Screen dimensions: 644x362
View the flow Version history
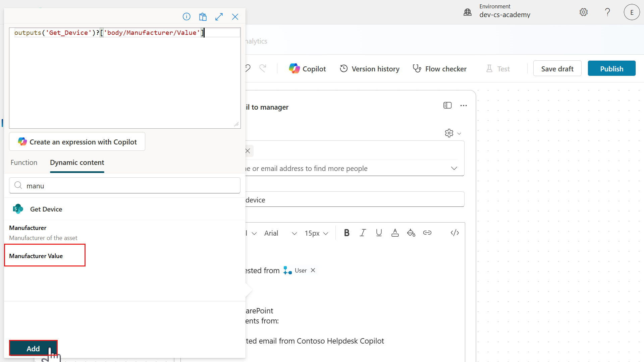pos(369,68)
